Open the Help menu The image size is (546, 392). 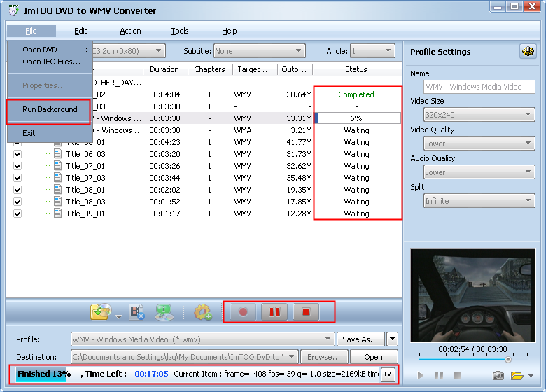pyautogui.click(x=229, y=31)
